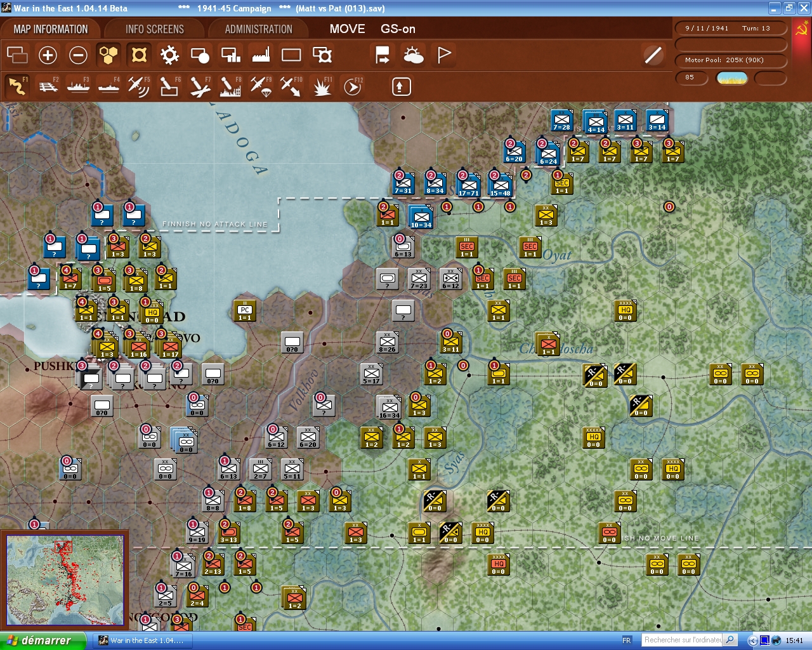
Task: Click the rectangle with circle icon
Action: 200,55
